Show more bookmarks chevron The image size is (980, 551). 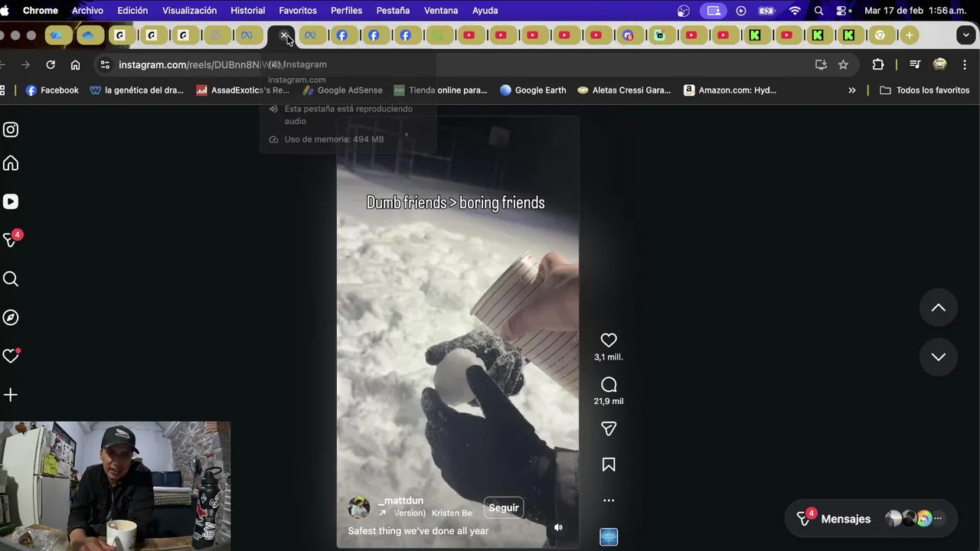click(852, 90)
